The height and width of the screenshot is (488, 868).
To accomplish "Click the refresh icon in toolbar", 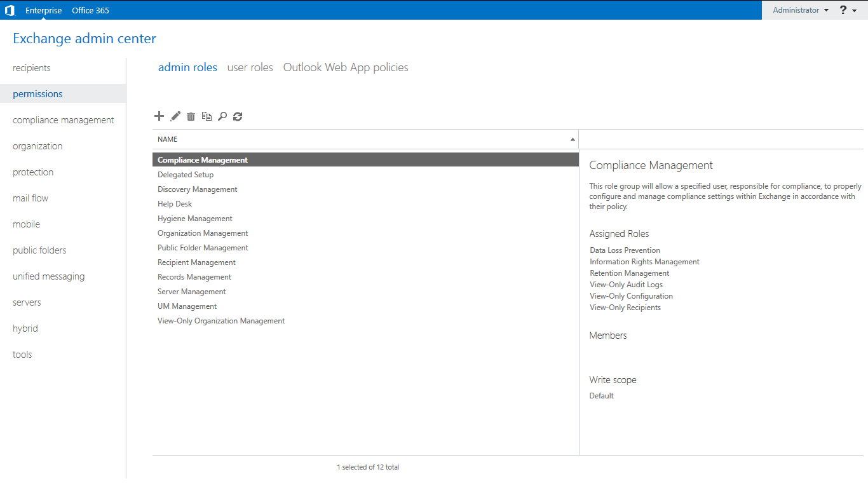I will (238, 116).
